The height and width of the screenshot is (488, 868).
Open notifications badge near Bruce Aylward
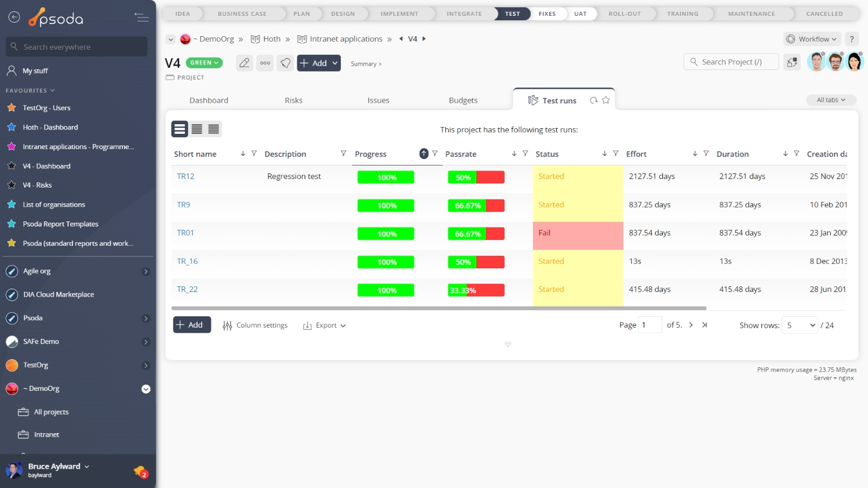(x=141, y=472)
